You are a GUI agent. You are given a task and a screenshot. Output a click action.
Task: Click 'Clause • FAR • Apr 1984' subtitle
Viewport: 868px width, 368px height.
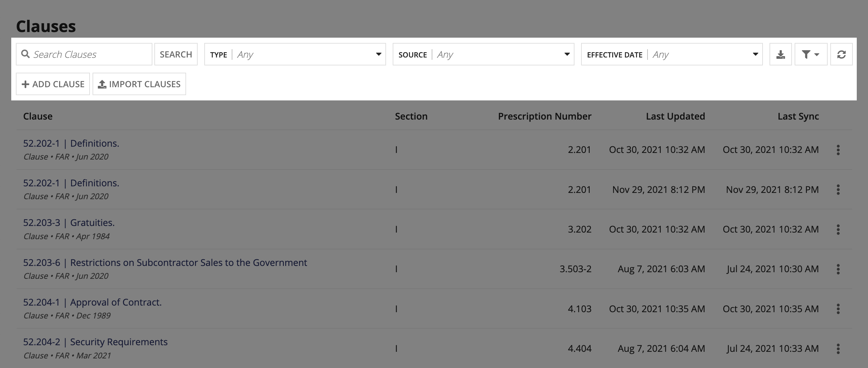pyautogui.click(x=66, y=236)
